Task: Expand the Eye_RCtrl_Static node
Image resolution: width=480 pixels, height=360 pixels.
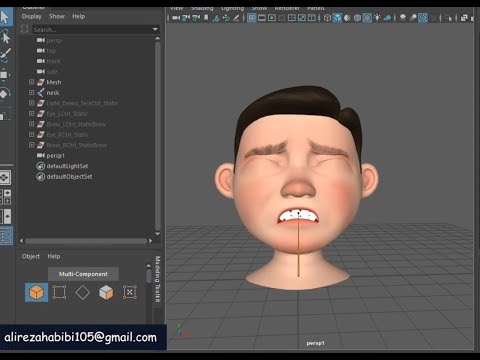Action: pos(31,134)
